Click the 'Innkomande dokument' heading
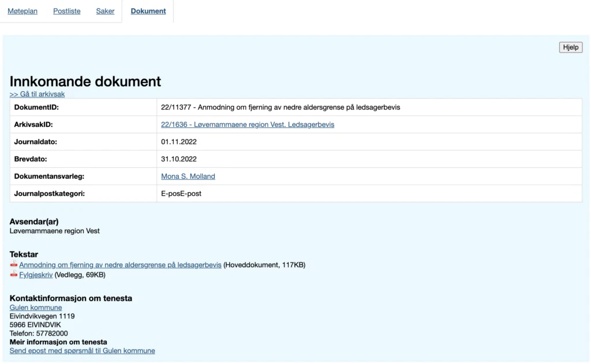Screen dimensions: 591x364 (85, 81)
